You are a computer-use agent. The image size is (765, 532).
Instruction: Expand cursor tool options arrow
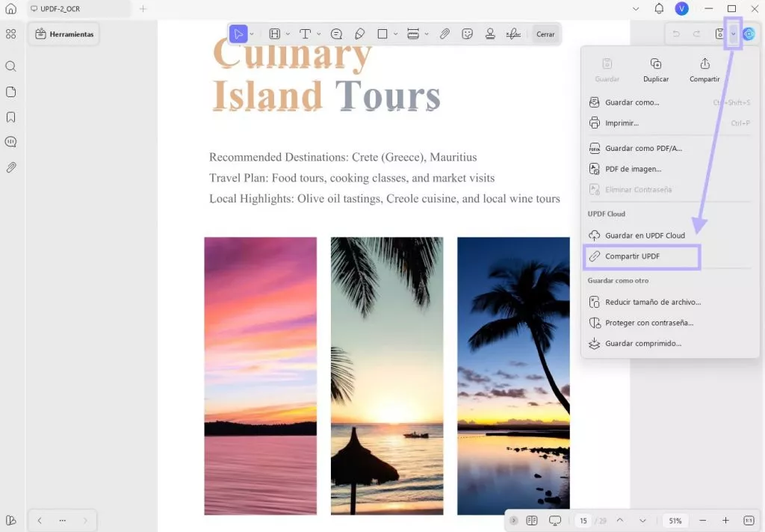click(252, 34)
